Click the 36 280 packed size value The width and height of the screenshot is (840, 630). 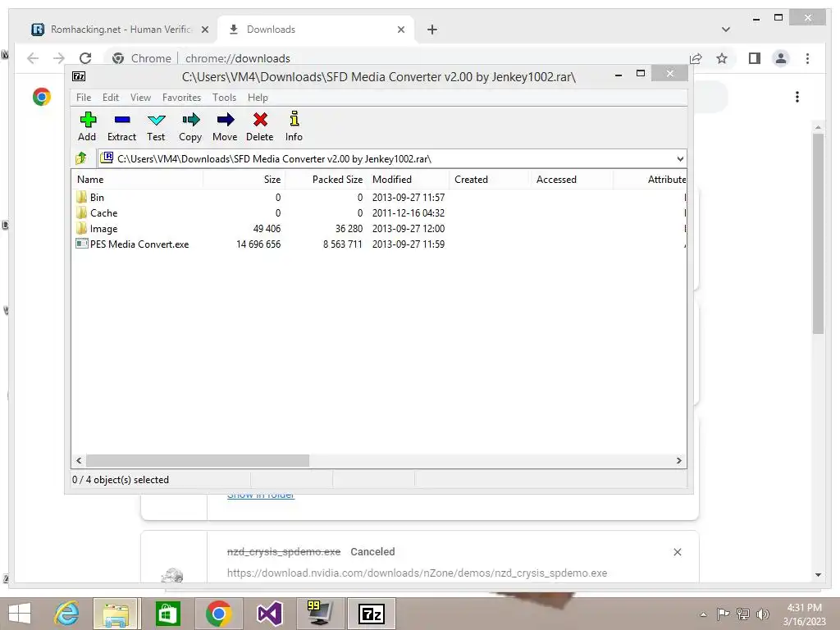coord(349,228)
